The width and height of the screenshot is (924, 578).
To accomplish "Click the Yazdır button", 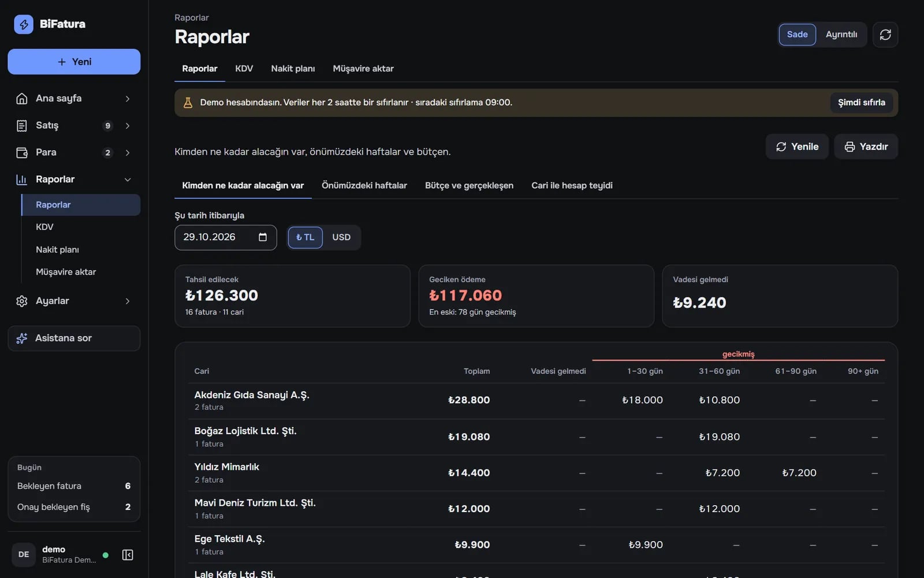I will point(866,147).
